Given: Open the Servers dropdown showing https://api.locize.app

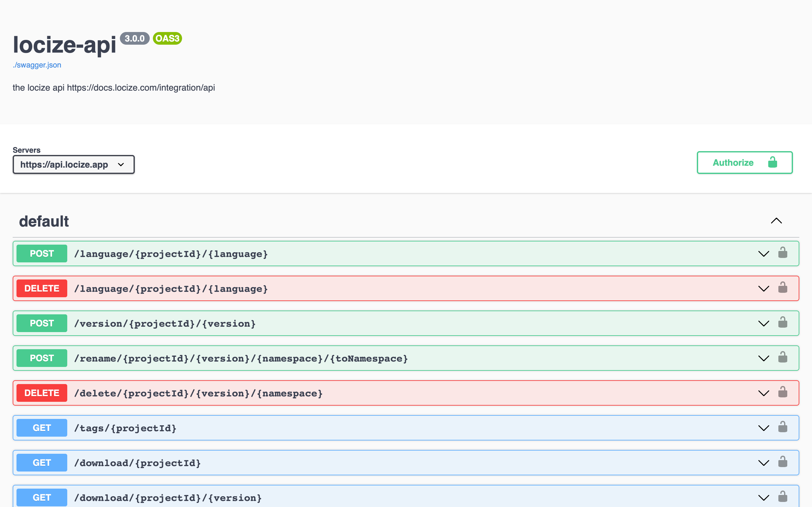Looking at the screenshot, I should tap(74, 164).
